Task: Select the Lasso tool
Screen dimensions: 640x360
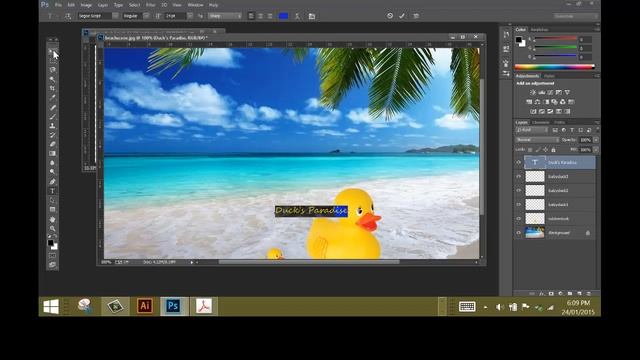Action: point(52,70)
